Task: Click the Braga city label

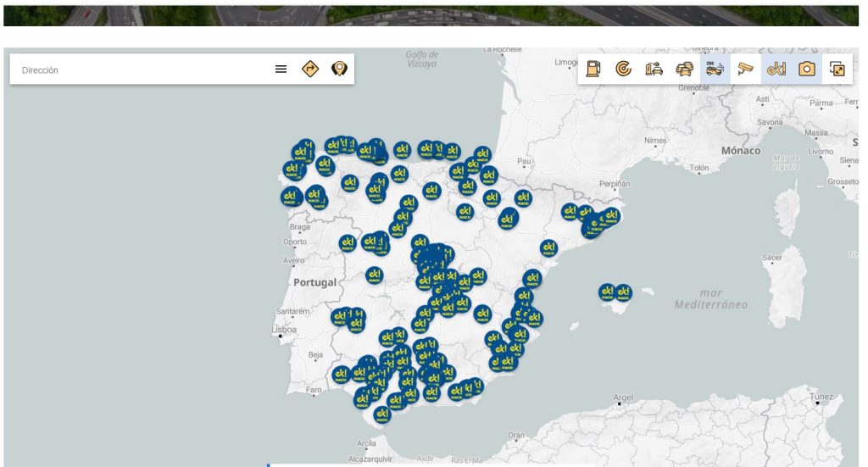Action: 299,227
